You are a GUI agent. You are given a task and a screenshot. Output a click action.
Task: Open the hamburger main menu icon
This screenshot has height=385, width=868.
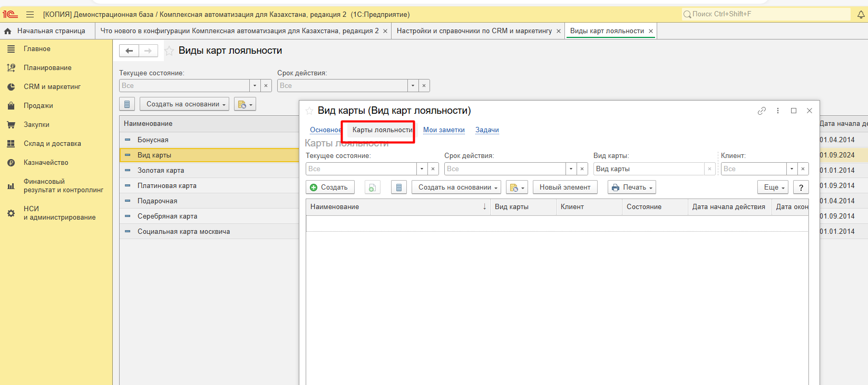(30, 15)
